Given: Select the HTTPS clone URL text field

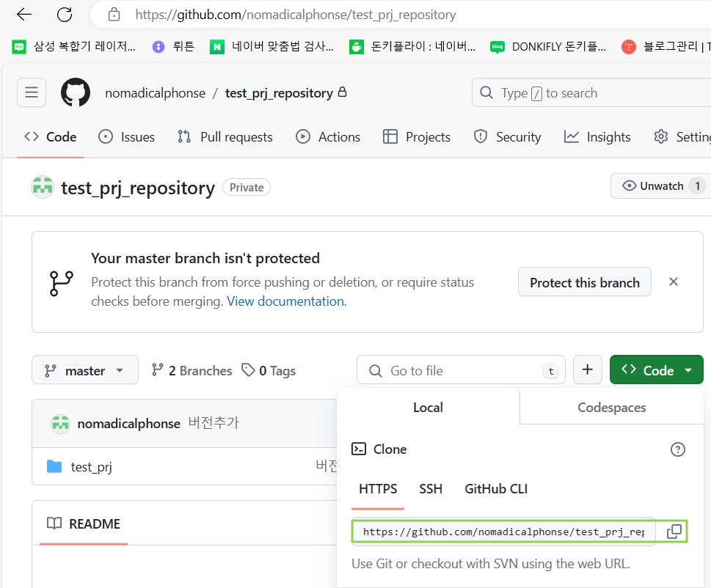Looking at the screenshot, I should (x=503, y=532).
